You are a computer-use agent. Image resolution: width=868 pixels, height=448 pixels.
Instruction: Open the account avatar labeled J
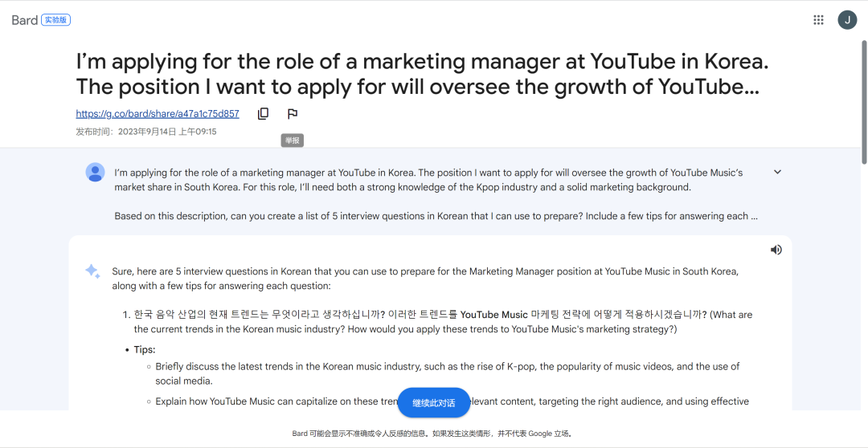pos(847,20)
